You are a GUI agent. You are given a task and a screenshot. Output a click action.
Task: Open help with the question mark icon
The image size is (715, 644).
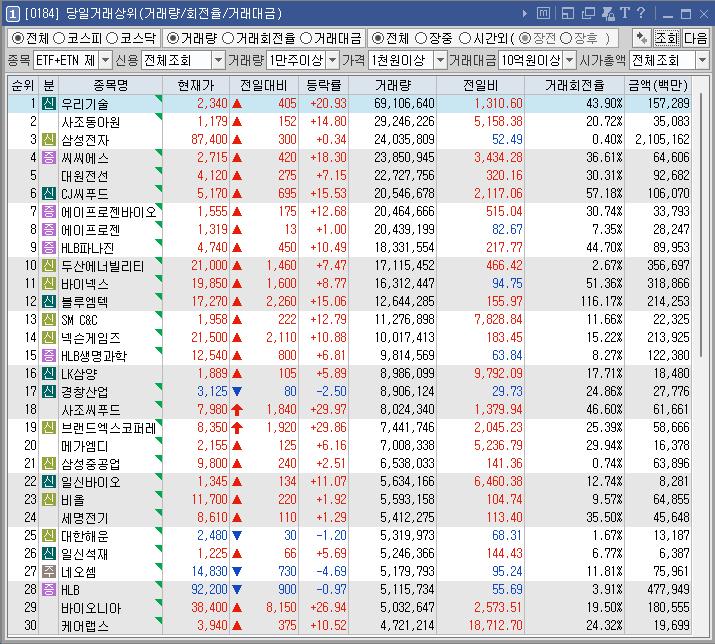641,13
